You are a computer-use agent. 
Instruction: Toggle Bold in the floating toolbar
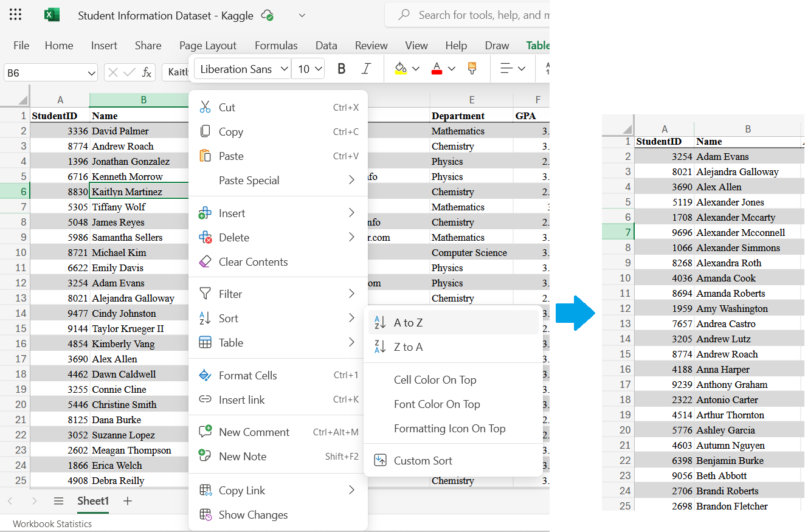coord(341,69)
